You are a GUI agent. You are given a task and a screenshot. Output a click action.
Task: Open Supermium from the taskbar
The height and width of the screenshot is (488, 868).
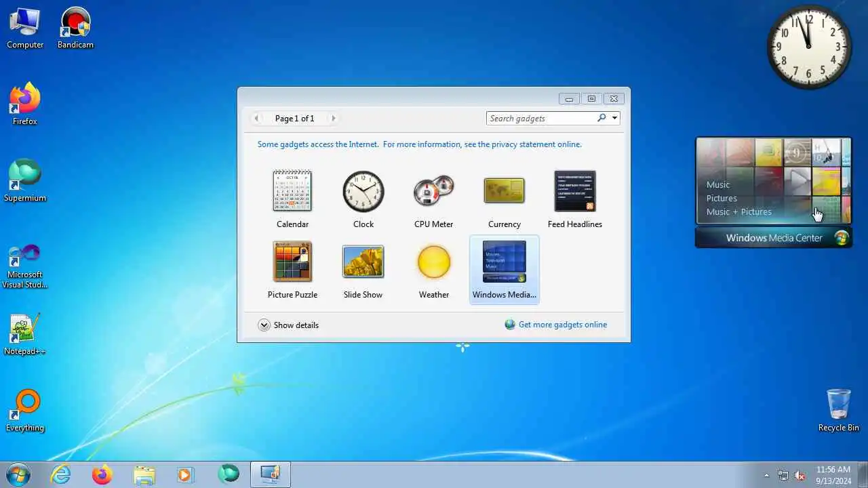point(228,474)
